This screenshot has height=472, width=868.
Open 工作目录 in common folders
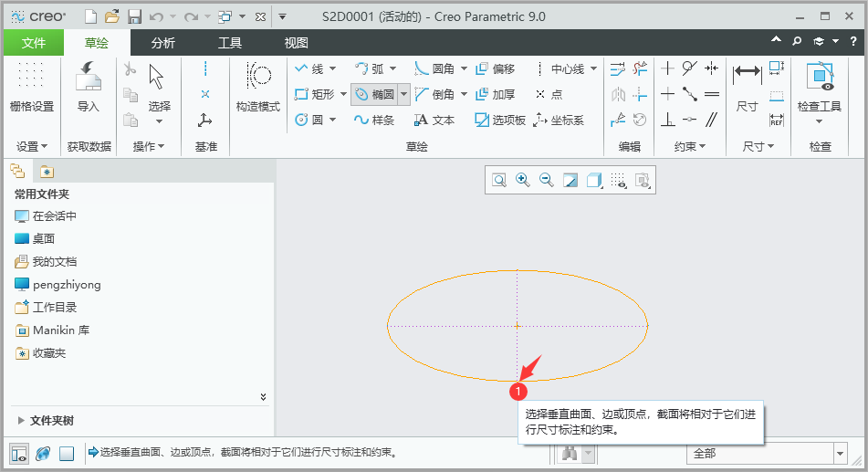(47, 308)
